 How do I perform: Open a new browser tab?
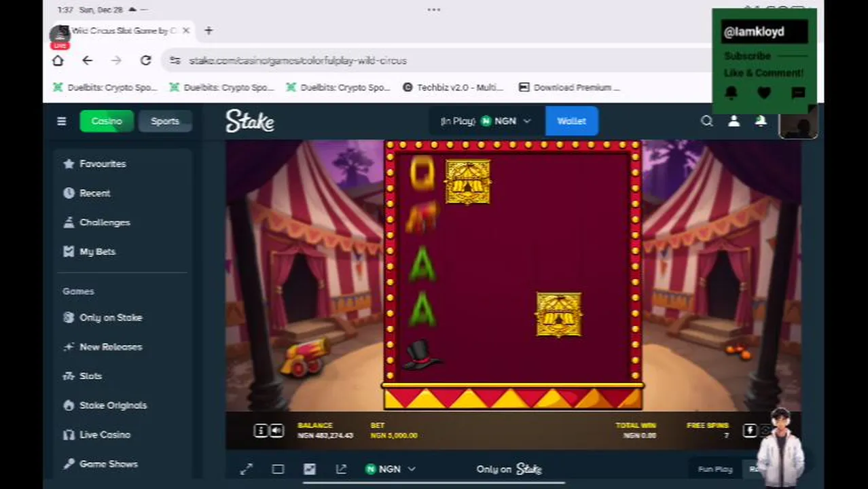[x=209, y=31]
